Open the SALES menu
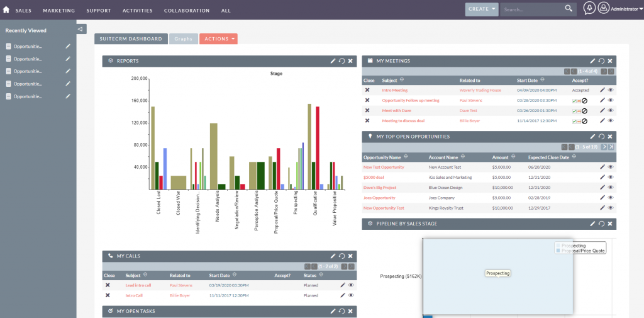The height and width of the screenshot is (318, 644). [23, 10]
